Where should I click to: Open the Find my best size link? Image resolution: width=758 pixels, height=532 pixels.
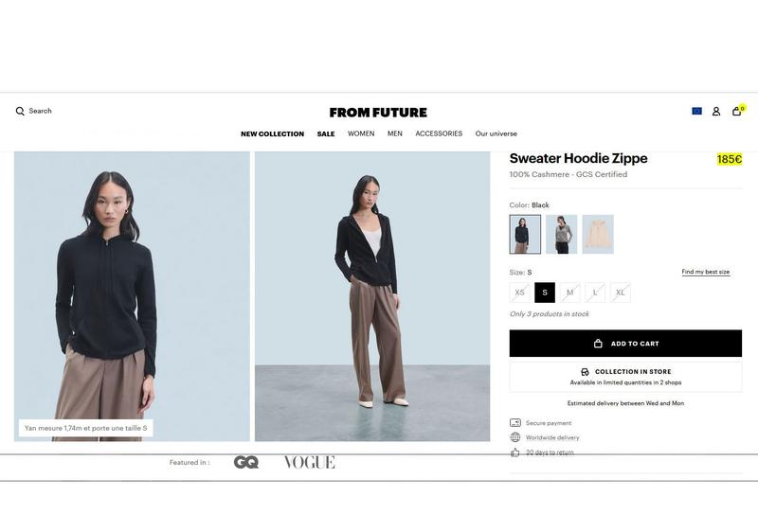[706, 272]
